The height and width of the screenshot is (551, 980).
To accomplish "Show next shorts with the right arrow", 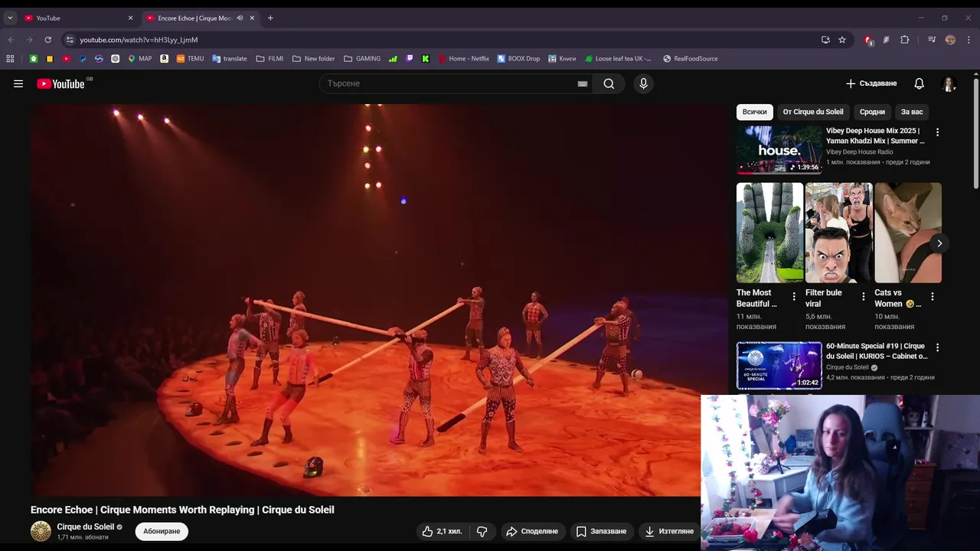I will click(939, 243).
